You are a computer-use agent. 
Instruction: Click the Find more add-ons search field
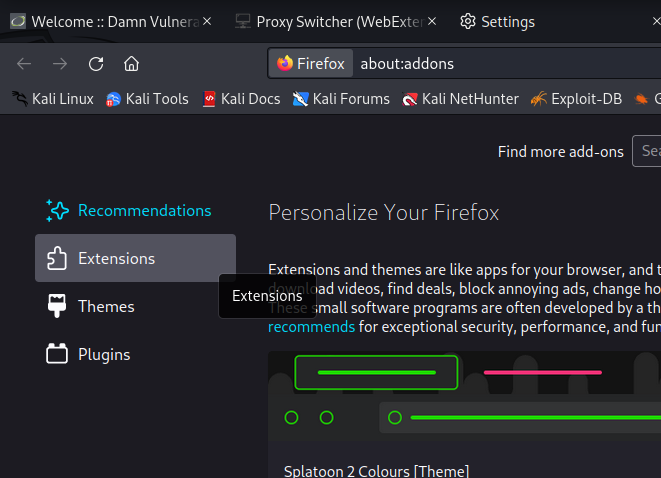647,151
